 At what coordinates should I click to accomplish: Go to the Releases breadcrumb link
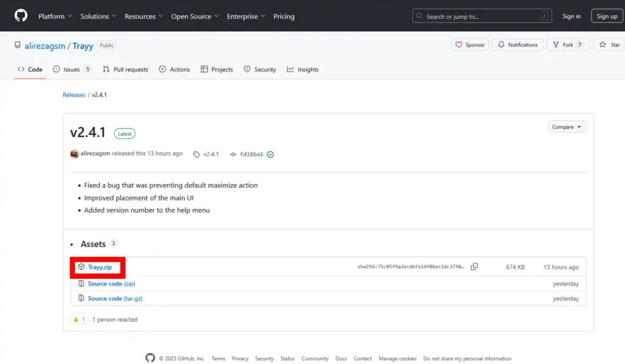[x=74, y=95]
